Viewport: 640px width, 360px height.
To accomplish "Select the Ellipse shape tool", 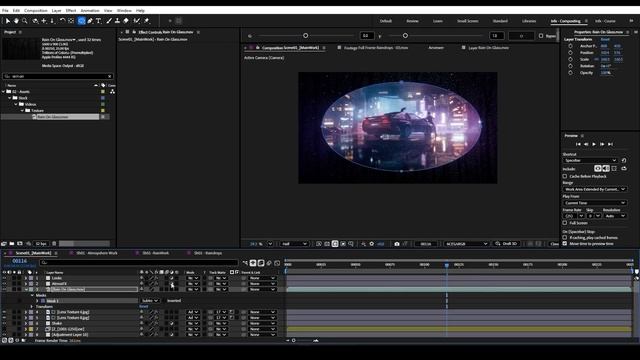I will tap(81, 21).
